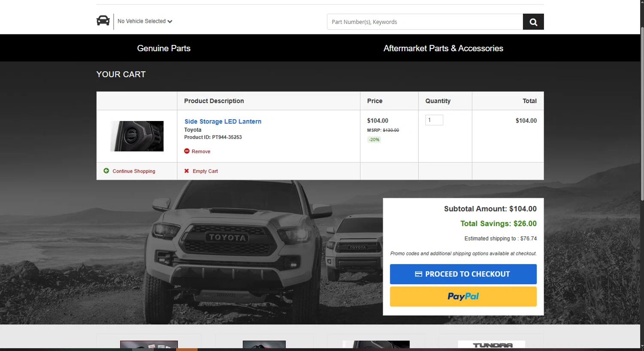Screen dimensions: 644x351
Task: Click the lantern product thumbnail image
Action: click(137, 136)
